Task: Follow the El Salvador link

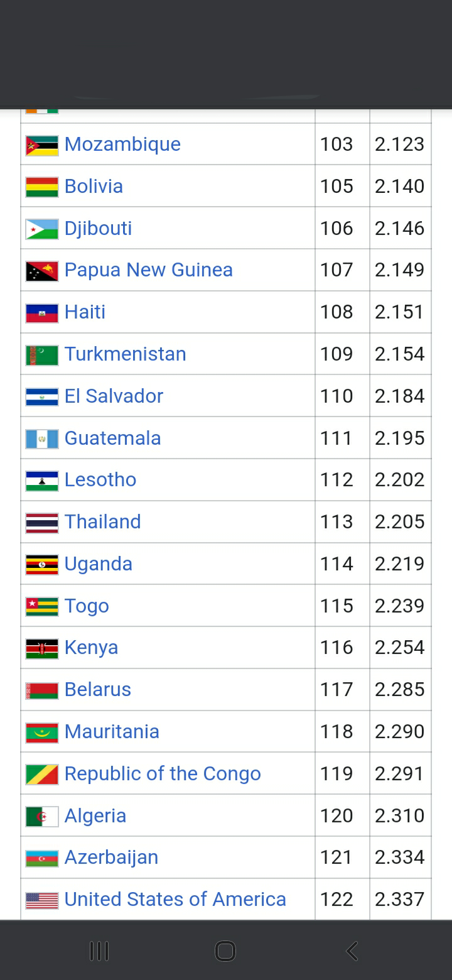Action: [x=114, y=396]
